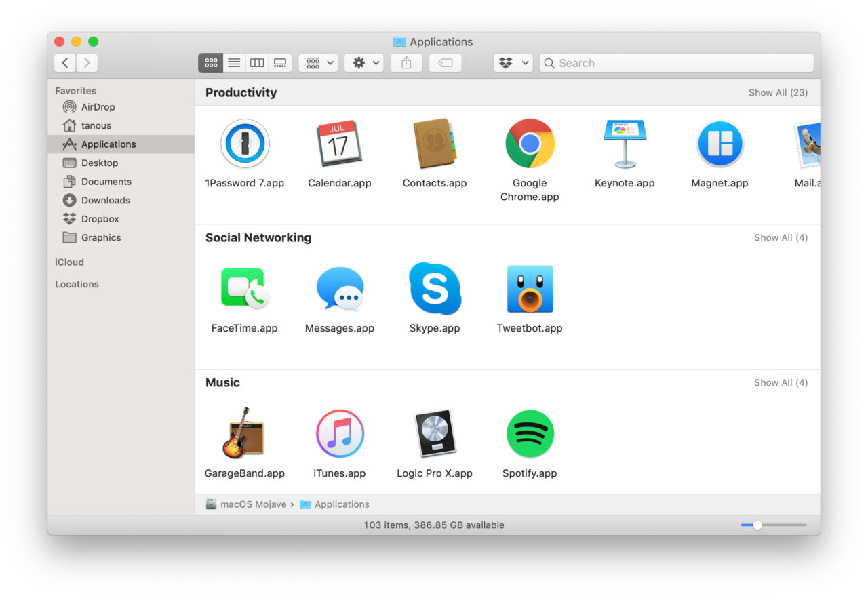The width and height of the screenshot is (868, 598).
Task: Click the Calendar.app file name
Action: pyautogui.click(x=340, y=183)
